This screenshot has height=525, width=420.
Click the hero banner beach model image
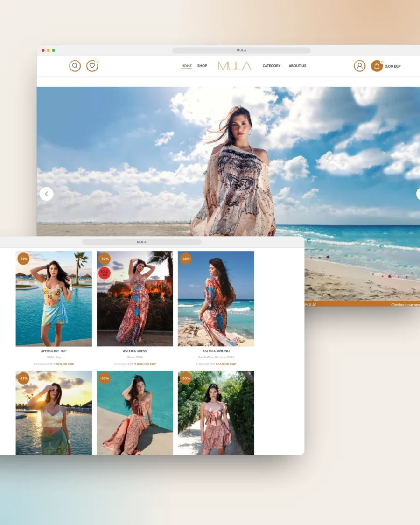228,161
